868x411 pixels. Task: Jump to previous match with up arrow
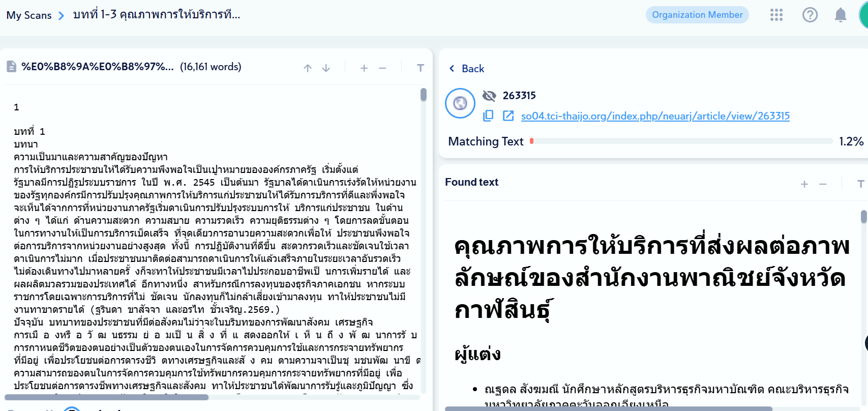click(x=308, y=68)
